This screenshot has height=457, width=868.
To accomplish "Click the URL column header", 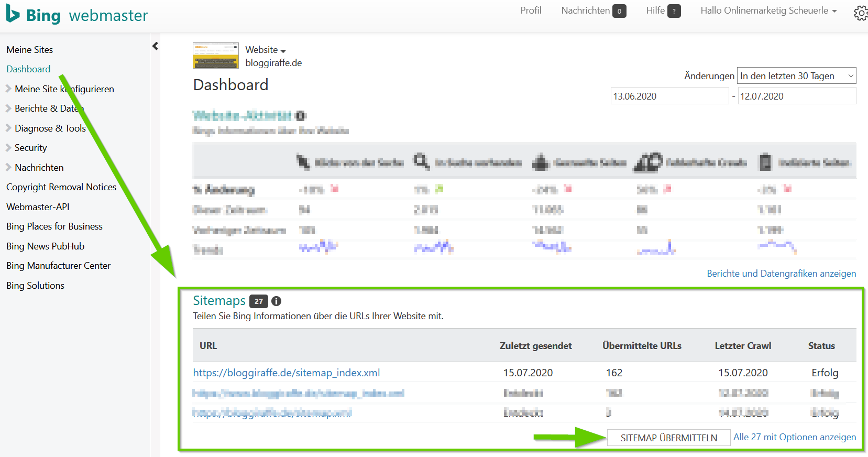I will (x=208, y=346).
